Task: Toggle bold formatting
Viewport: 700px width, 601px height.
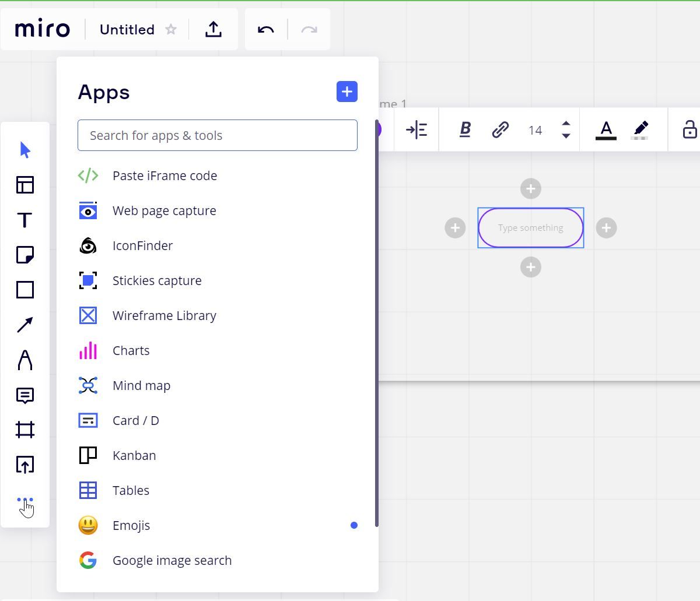Action: (x=465, y=129)
